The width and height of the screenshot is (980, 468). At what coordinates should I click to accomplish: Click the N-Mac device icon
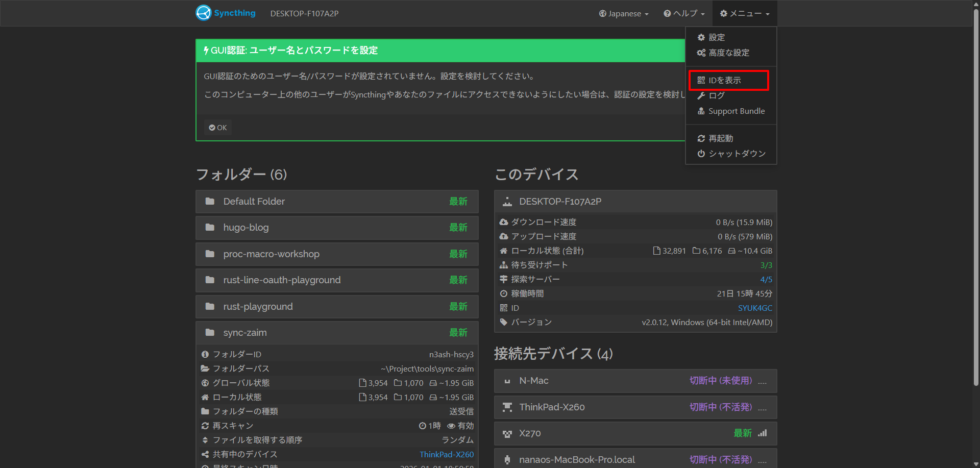(507, 381)
